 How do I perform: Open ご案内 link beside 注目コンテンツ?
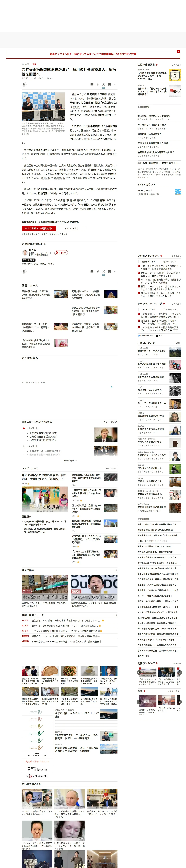tap(178, 343)
